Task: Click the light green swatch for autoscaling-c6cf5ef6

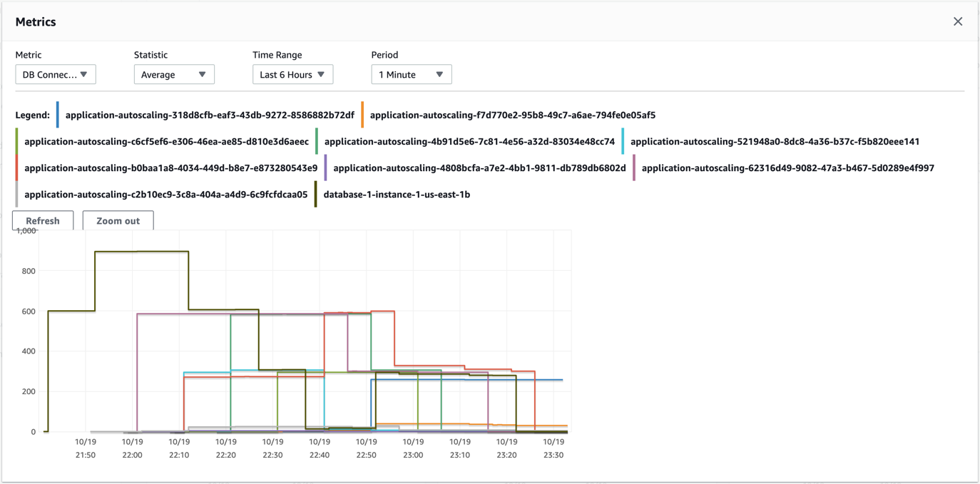Action: [x=17, y=141]
